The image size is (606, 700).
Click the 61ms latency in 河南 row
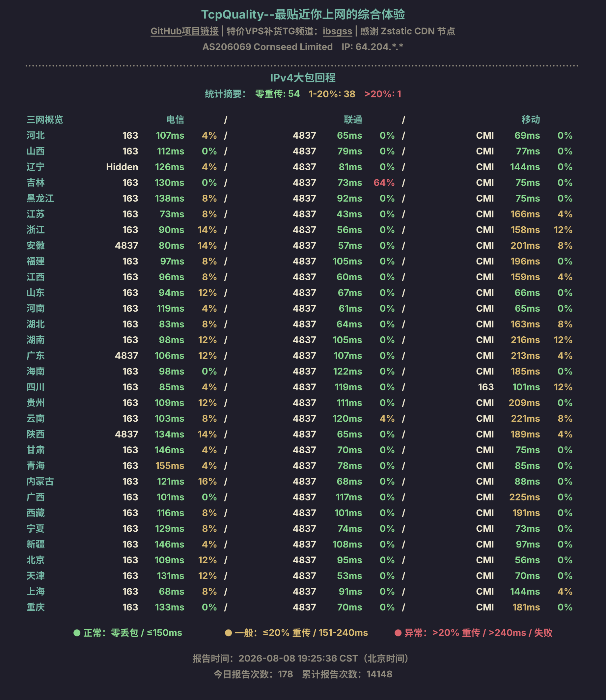pyautogui.click(x=350, y=308)
